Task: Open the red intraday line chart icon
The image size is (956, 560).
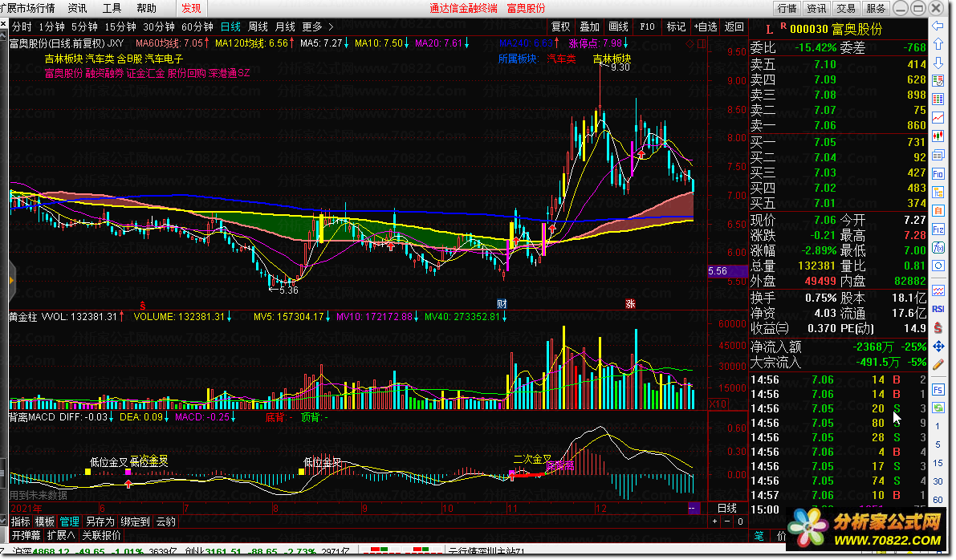Action: [x=938, y=117]
